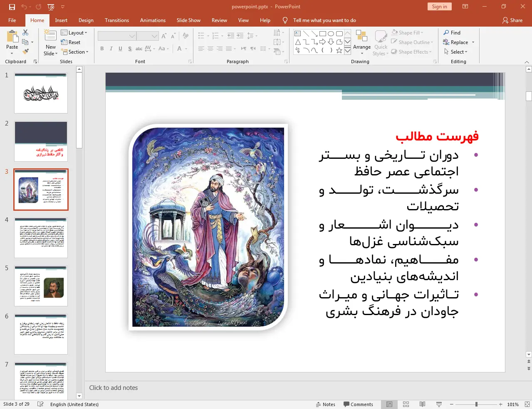
Task: Click the zoom out minus button
Action: coord(452,404)
